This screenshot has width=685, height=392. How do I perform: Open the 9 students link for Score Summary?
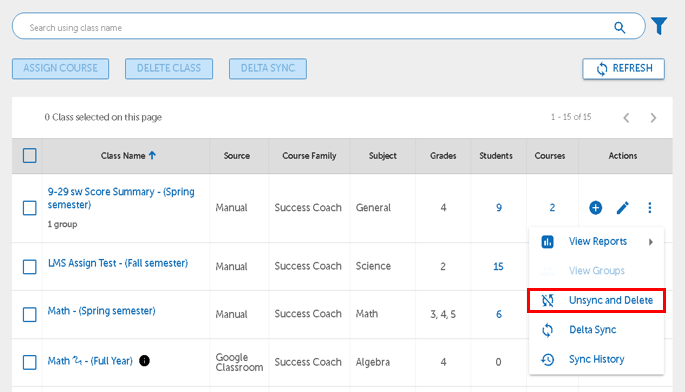pos(498,208)
